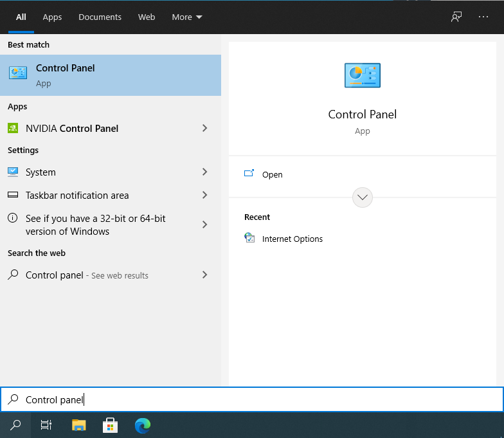The image size is (504, 438).
Task: Expand NVIDIA Control Panel result arrow
Action: (x=204, y=129)
